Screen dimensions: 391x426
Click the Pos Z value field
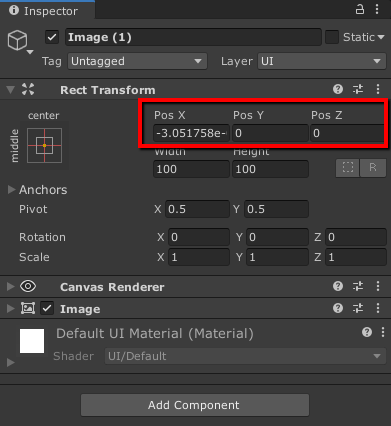(347, 133)
